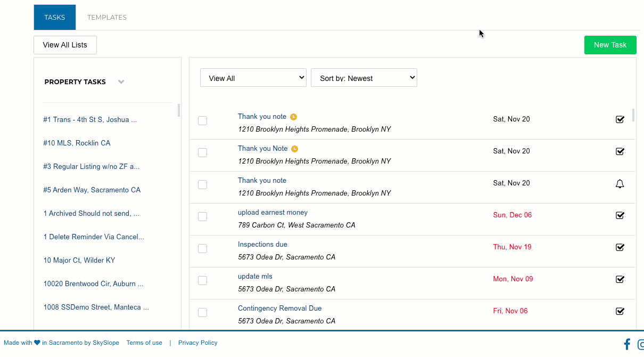Open the upload earnest money task
The height and width of the screenshot is (357, 644).
click(x=273, y=213)
